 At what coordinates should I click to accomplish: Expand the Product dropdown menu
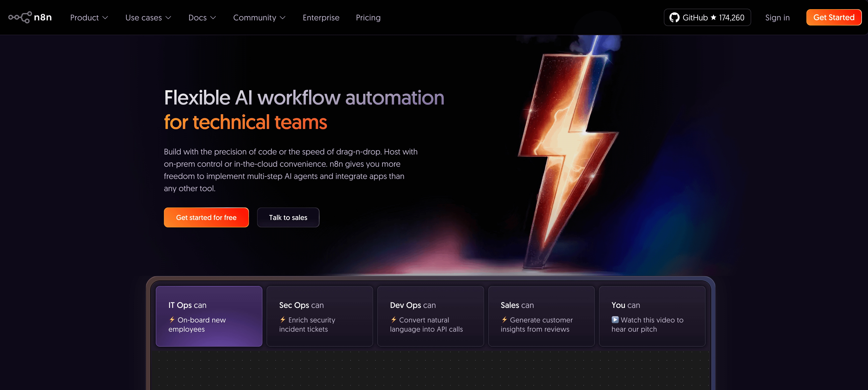89,18
